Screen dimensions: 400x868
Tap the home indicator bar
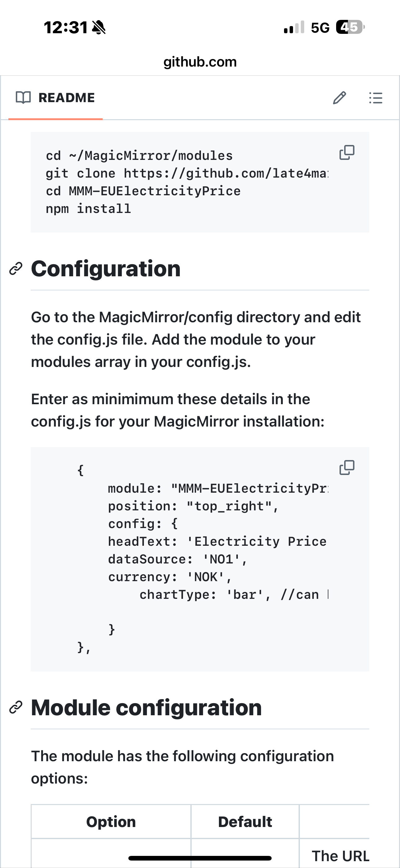coord(200,858)
